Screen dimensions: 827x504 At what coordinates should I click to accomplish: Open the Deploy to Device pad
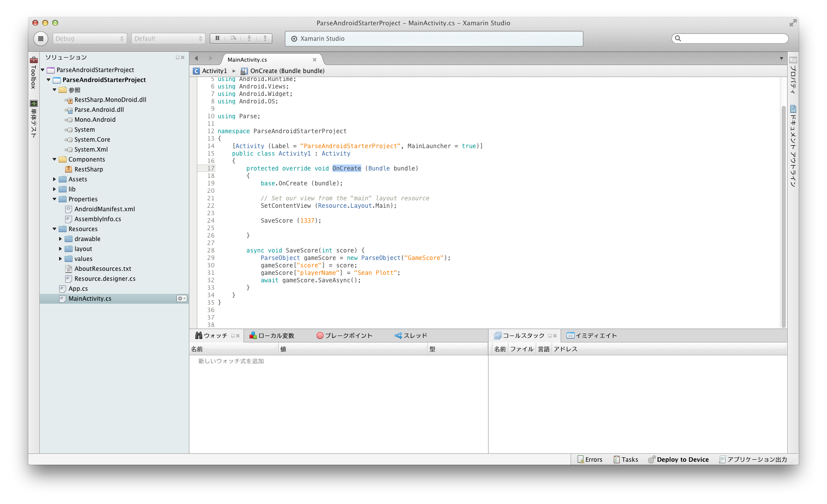[679, 460]
